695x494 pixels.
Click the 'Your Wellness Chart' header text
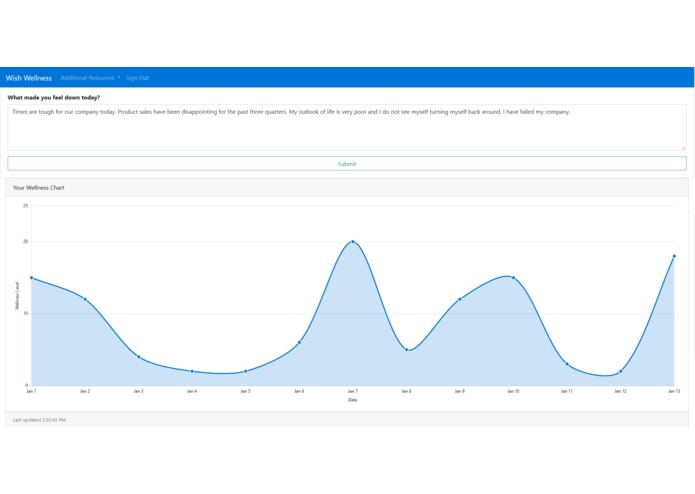[x=39, y=188]
